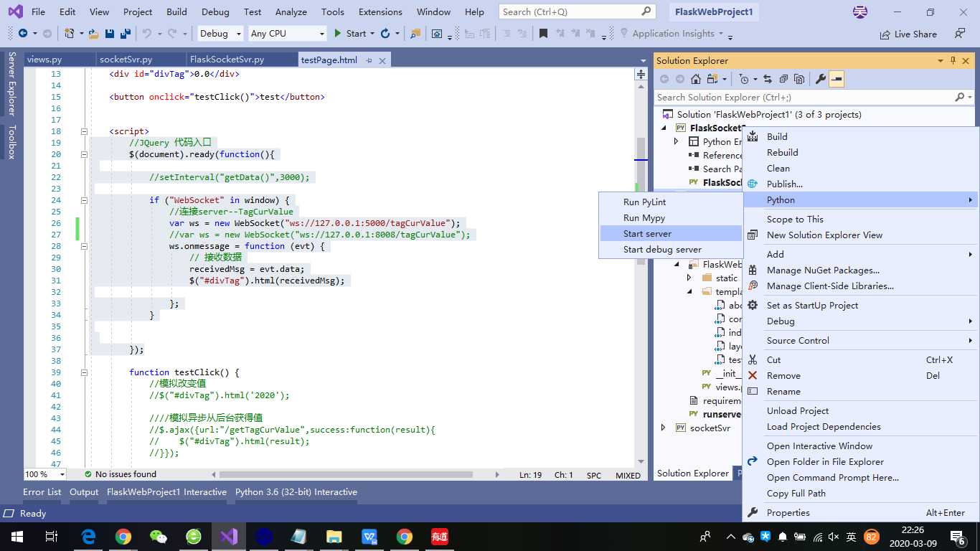Click the Search (Ctrl+Q) box
This screenshot has width=980, height=551.
(x=578, y=11)
